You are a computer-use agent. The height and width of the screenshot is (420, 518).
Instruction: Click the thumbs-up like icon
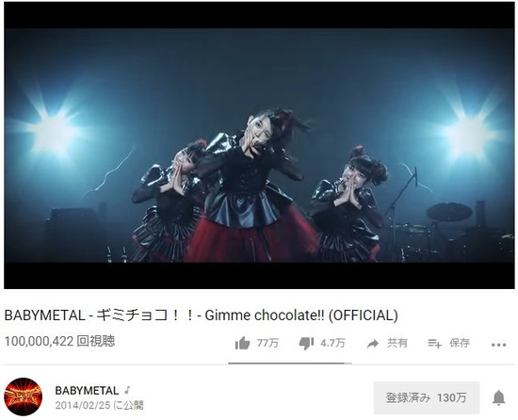(242, 344)
